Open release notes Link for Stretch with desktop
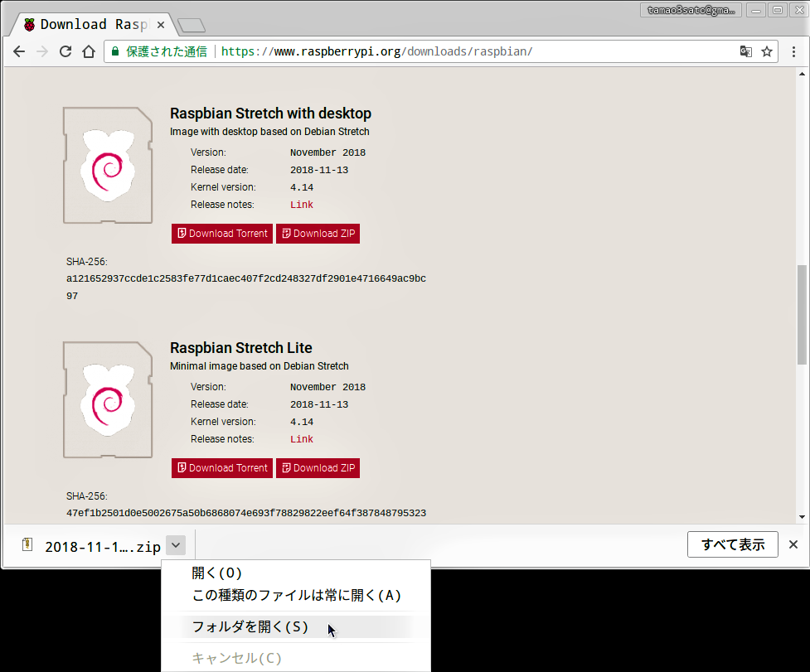810x672 pixels. pyautogui.click(x=302, y=205)
